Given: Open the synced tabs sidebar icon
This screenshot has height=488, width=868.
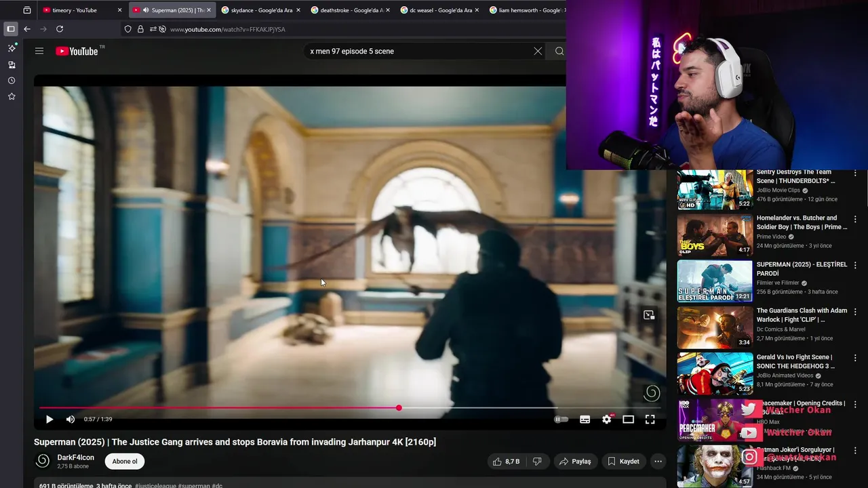Looking at the screenshot, I should click(x=12, y=64).
